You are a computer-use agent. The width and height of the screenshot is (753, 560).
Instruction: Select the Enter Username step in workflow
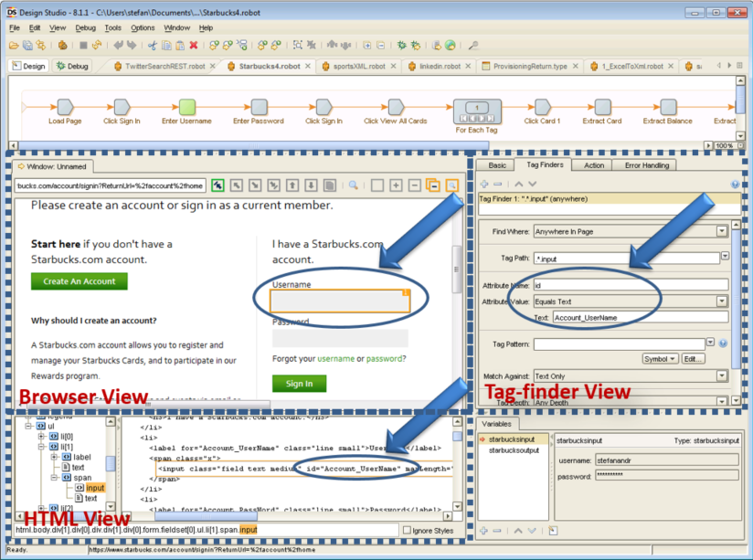click(x=186, y=107)
